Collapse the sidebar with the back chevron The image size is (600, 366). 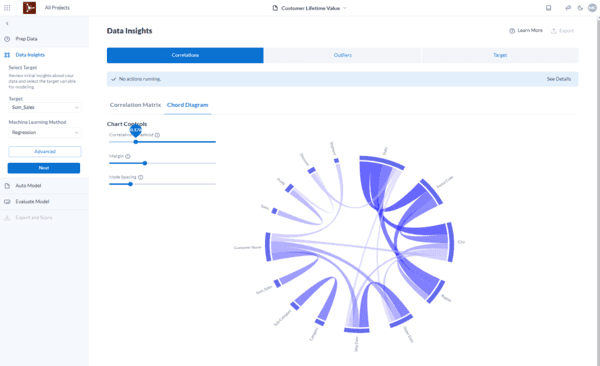click(x=7, y=24)
